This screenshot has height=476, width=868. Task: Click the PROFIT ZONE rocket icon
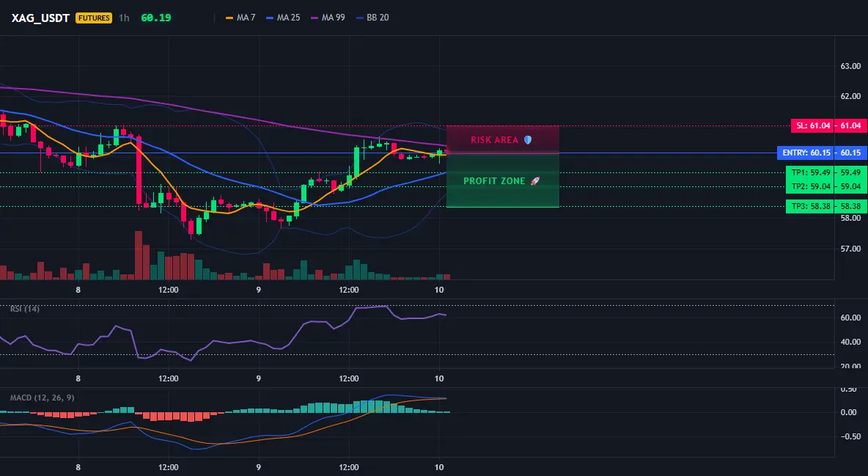[534, 180]
